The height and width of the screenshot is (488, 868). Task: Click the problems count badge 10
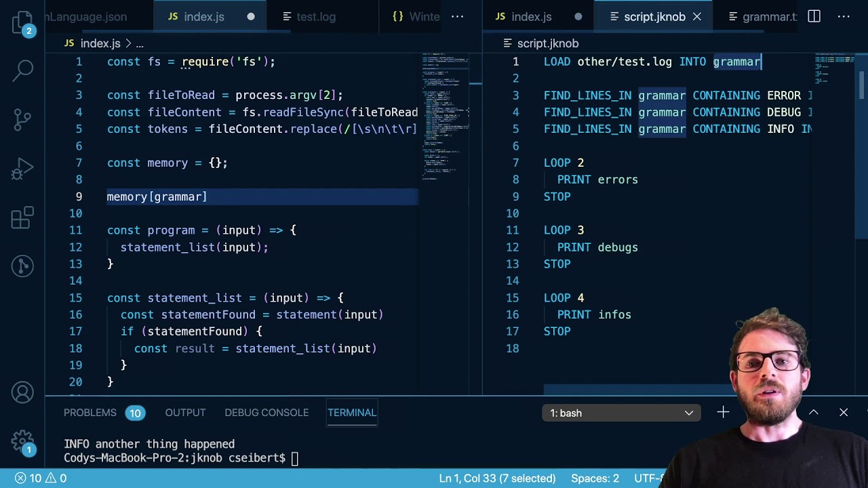point(135,413)
